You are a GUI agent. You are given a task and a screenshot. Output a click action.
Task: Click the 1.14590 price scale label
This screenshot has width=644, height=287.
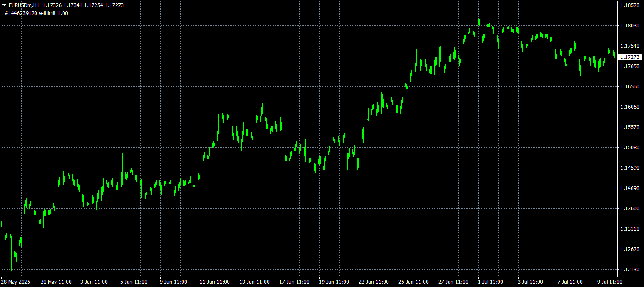click(630, 168)
